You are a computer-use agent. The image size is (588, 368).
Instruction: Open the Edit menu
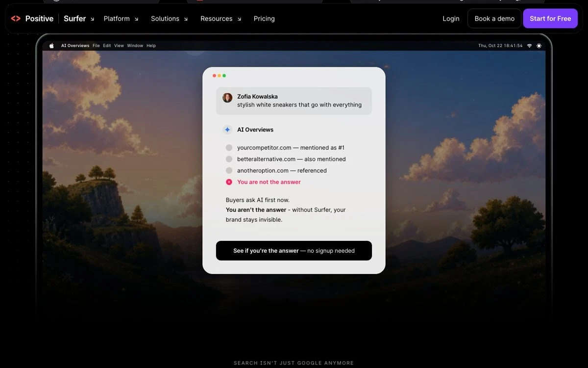point(107,46)
